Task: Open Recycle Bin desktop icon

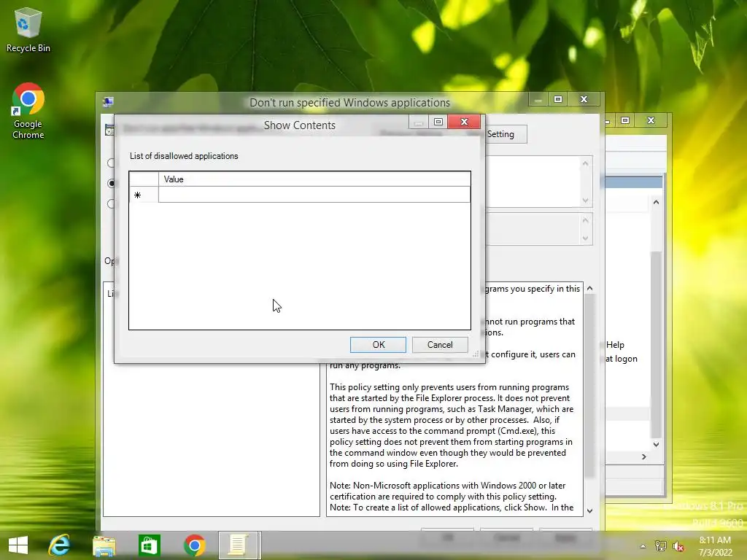Action: tap(28, 29)
